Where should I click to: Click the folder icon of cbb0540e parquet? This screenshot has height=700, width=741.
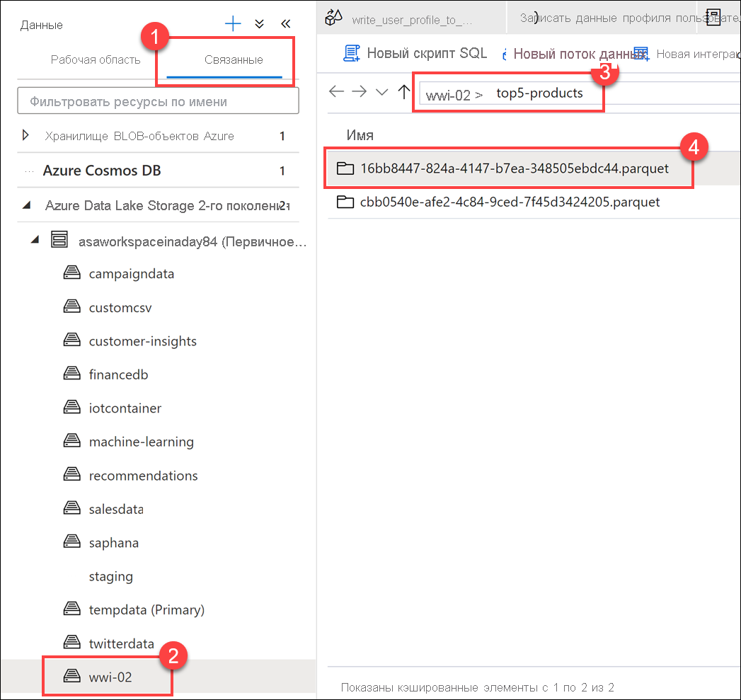coord(345,202)
